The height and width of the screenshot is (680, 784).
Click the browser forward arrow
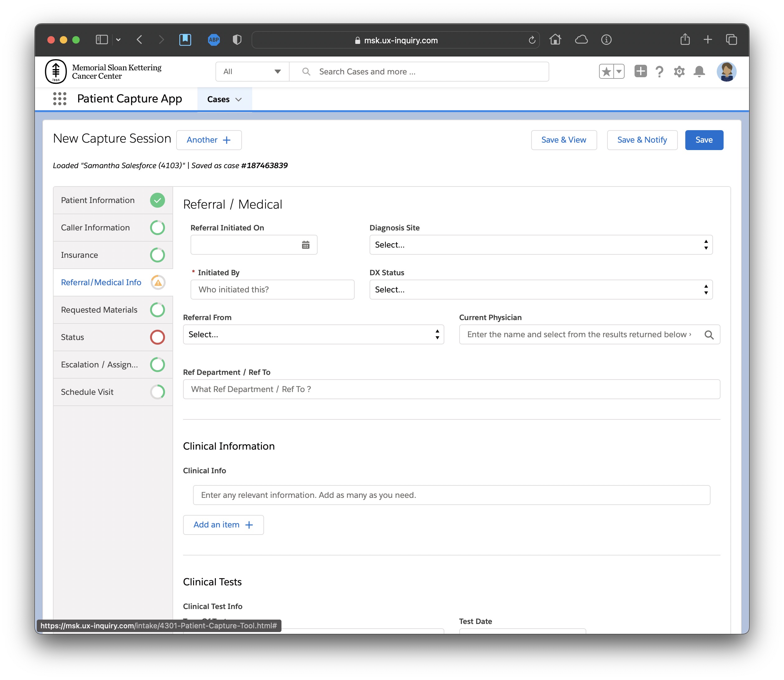(x=161, y=40)
